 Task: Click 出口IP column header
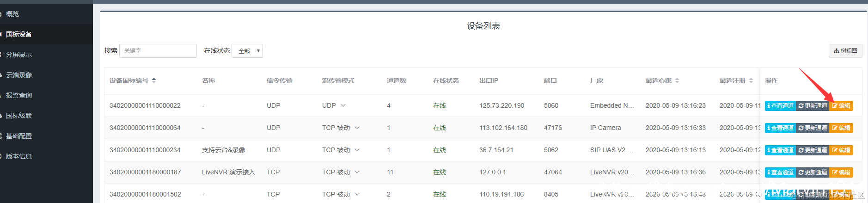coord(489,80)
